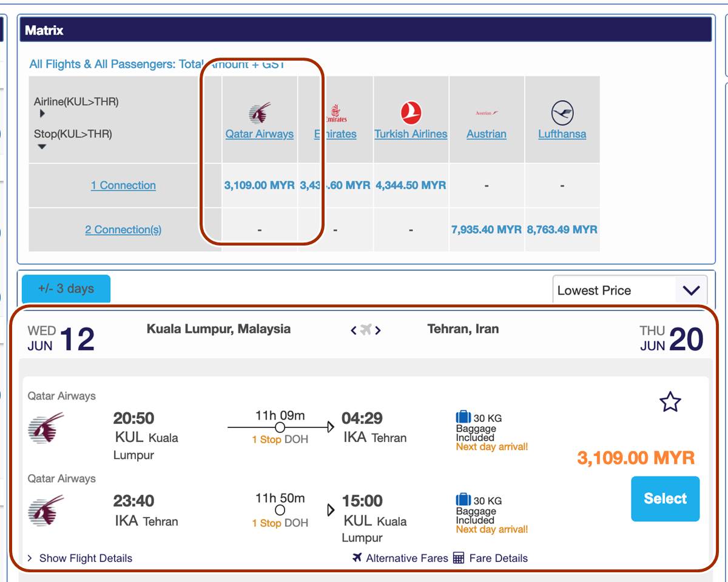Image resolution: width=728 pixels, height=582 pixels.
Task: Click the 11h 09m duration
Action: 280,415
